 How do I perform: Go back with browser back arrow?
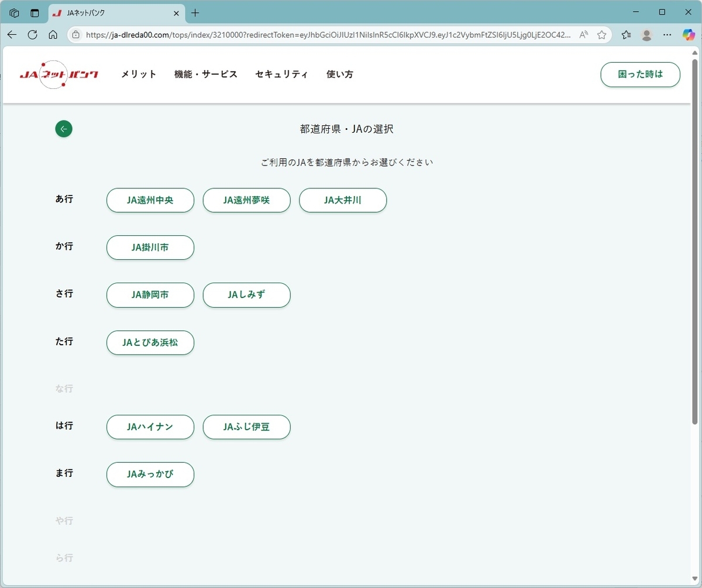click(12, 35)
